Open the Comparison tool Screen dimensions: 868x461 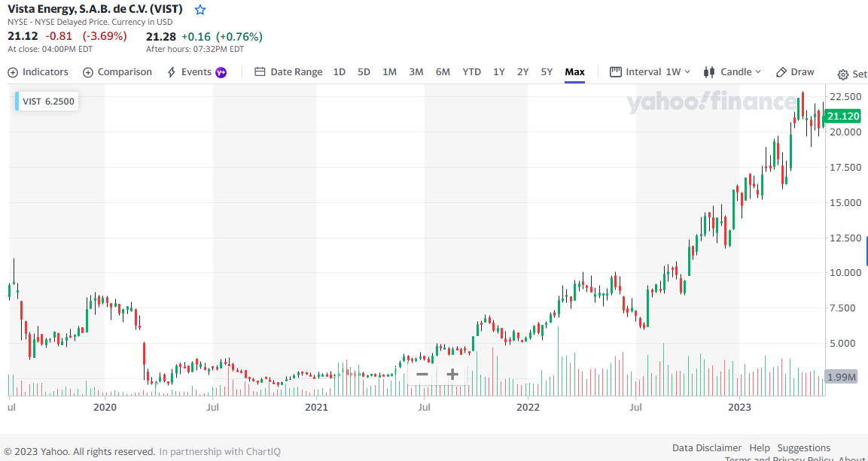click(117, 72)
